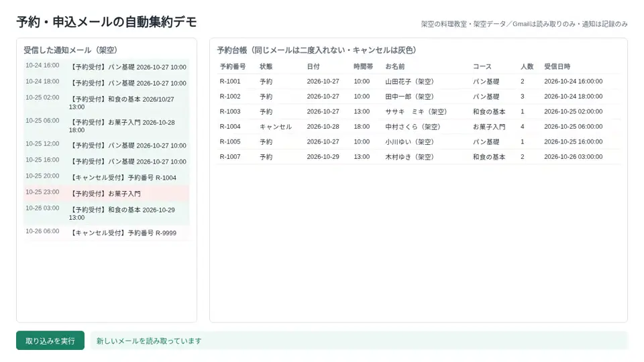Open the キャンセル受付 R-9999 mail
644x362 pixels.
107,233
